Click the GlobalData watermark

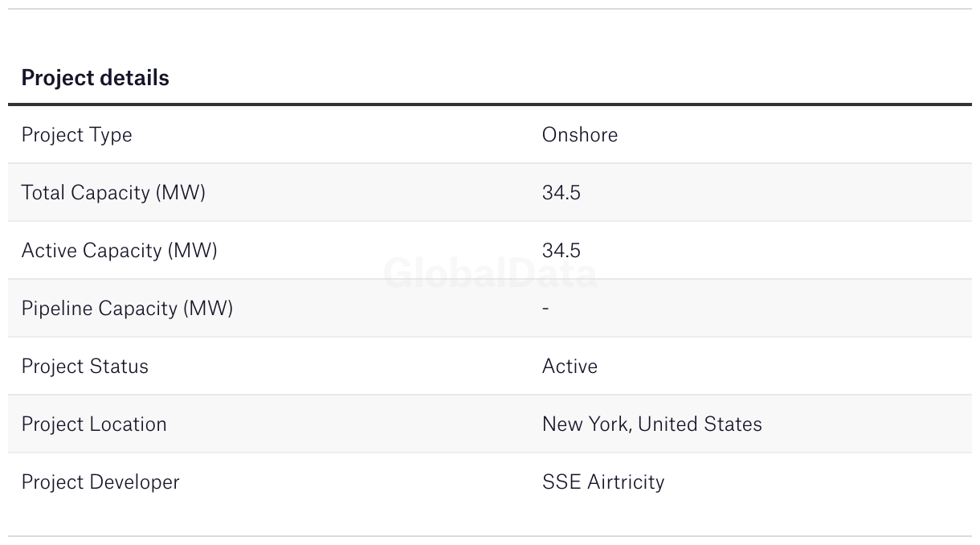pyautogui.click(x=490, y=274)
